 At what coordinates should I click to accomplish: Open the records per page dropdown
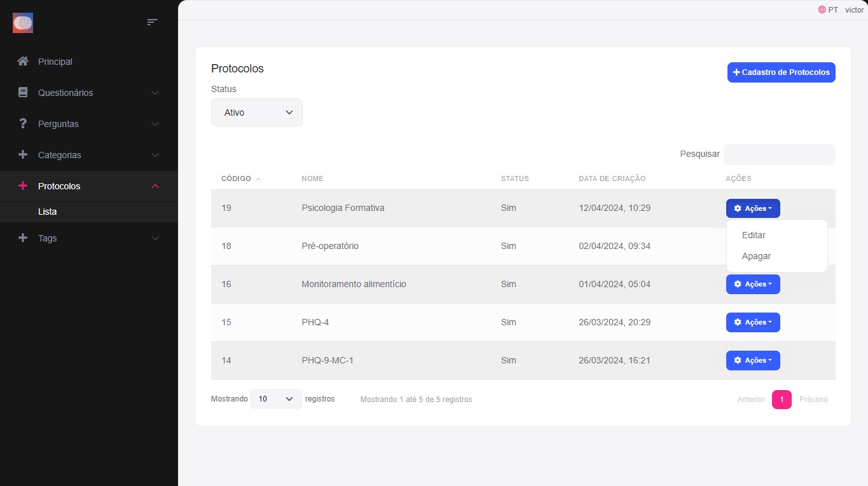point(276,399)
